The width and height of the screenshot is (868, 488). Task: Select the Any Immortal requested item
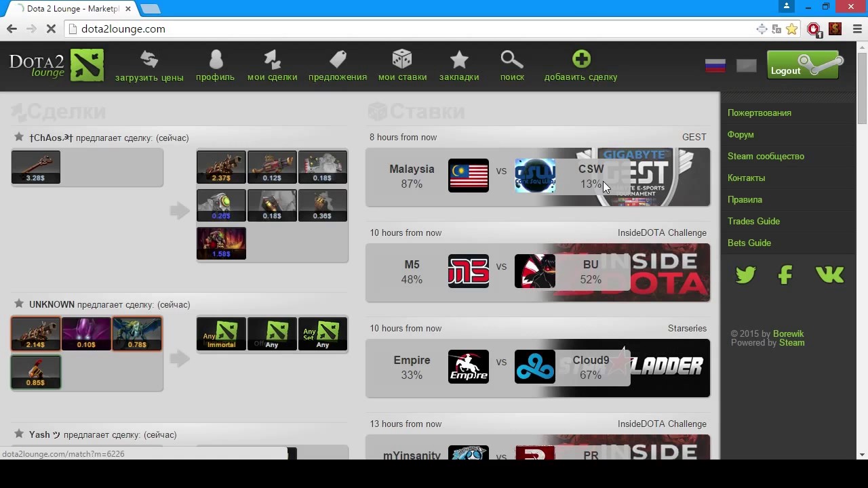221,333
